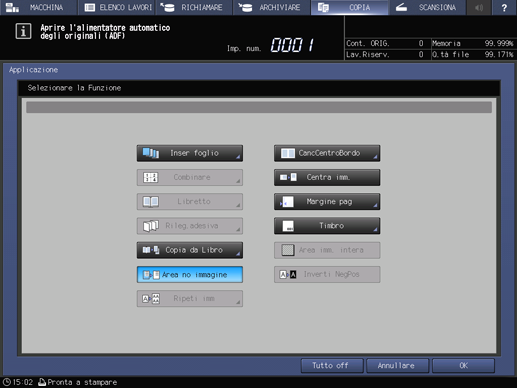
Task: Open the RICHIAMARE tab
Action: click(x=194, y=7)
